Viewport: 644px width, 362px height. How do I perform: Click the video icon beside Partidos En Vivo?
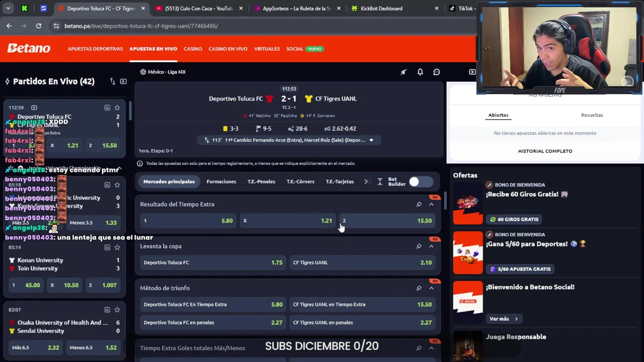coord(123,81)
